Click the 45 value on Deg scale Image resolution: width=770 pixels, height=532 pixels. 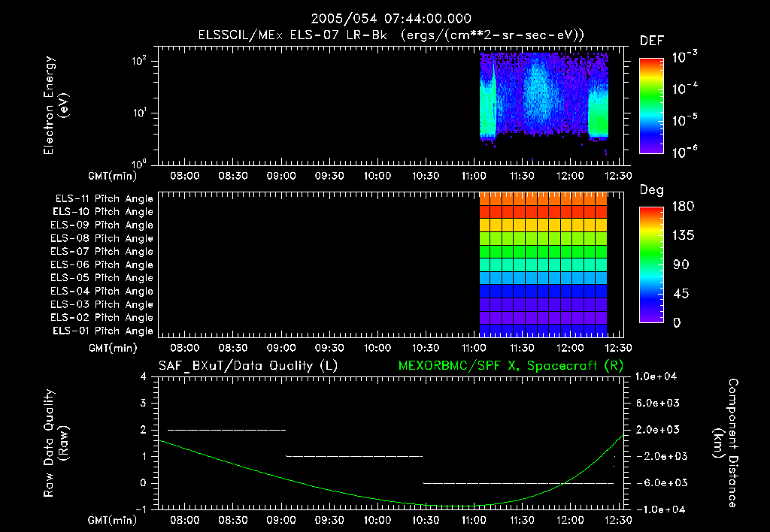(x=681, y=294)
